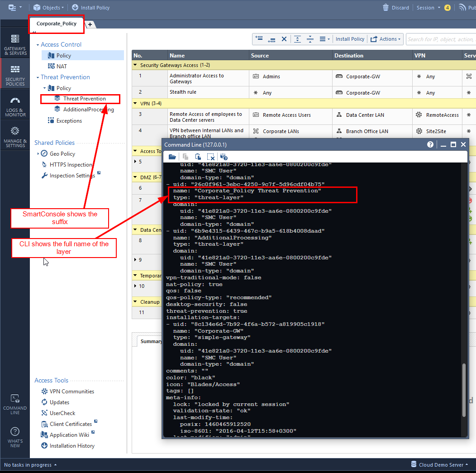Open the policy toolbar hamburger menu dropdown
Viewport: 476px width, 473px height.
[324, 39]
